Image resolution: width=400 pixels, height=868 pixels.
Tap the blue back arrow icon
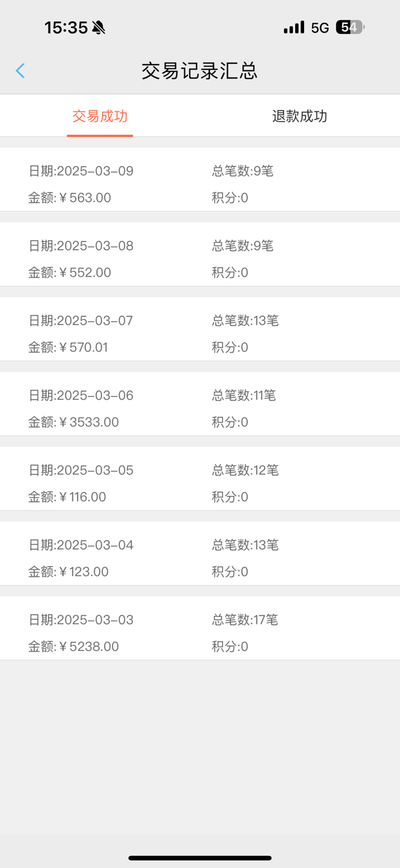(x=20, y=70)
